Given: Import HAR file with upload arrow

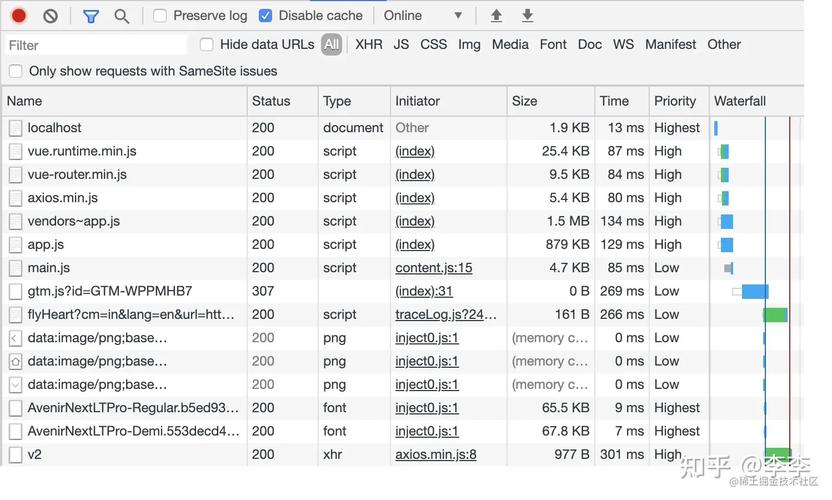Looking at the screenshot, I should pos(496,16).
